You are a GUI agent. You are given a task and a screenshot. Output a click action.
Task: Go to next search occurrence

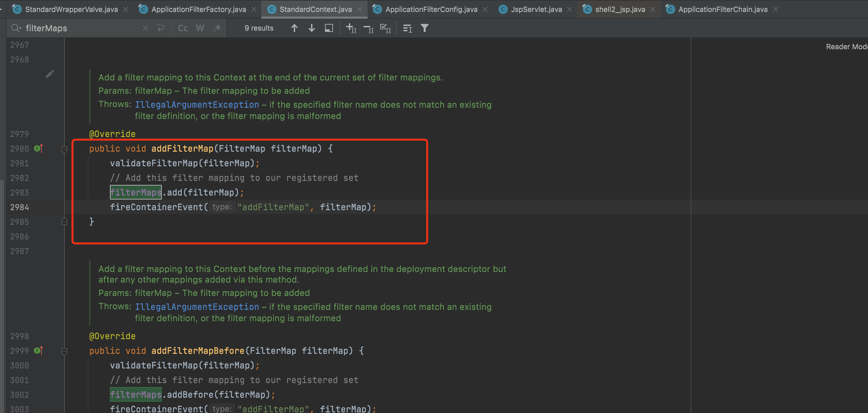tap(312, 28)
